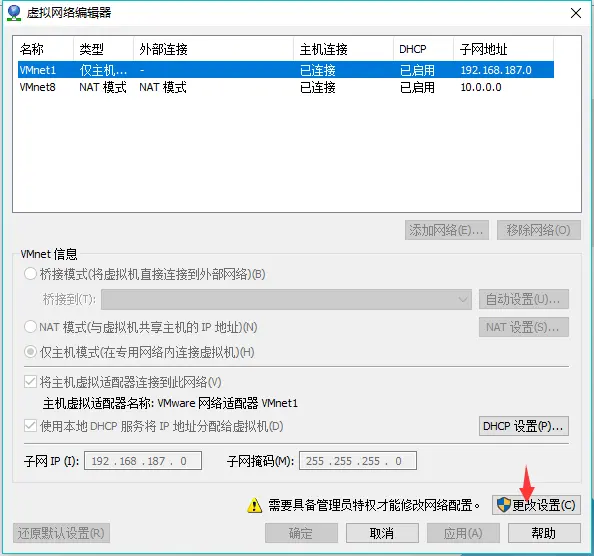Open DHCP 设置(P)... button
594x556 pixels.
(x=524, y=426)
